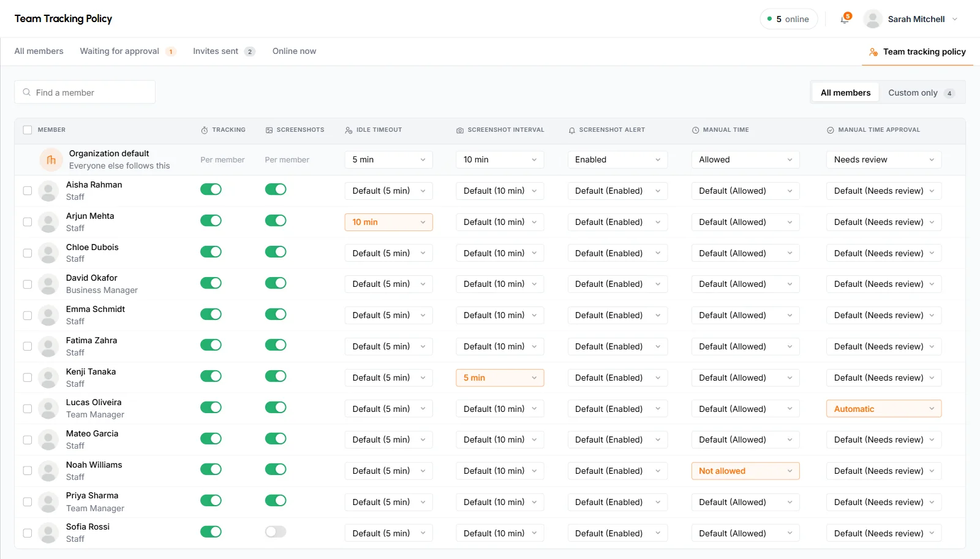Click Noah Williams's avatar

tap(48, 471)
